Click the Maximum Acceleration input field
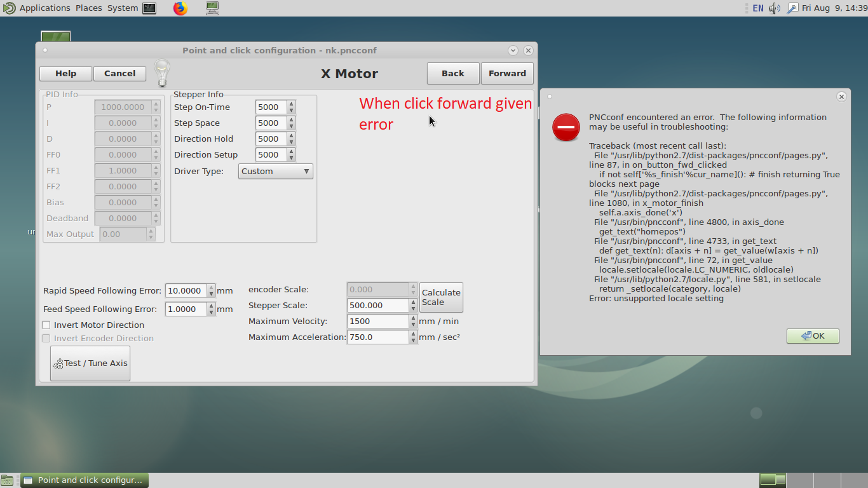868x488 pixels. pos(377,337)
